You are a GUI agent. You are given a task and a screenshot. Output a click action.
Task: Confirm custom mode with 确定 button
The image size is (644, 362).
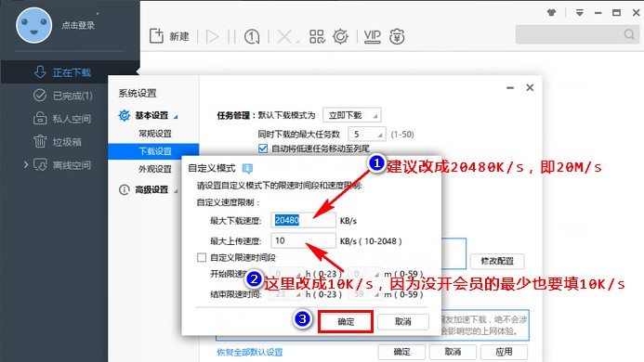(x=346, y=321)
